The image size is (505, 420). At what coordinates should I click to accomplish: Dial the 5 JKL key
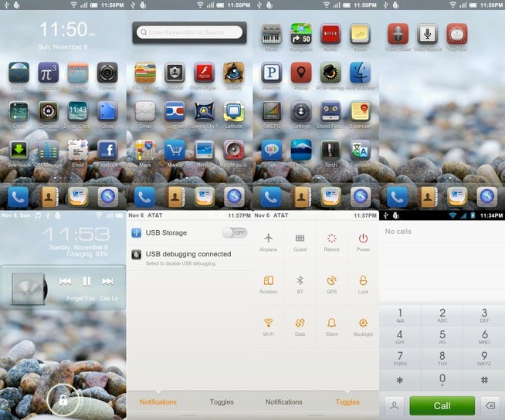[442, 337]
